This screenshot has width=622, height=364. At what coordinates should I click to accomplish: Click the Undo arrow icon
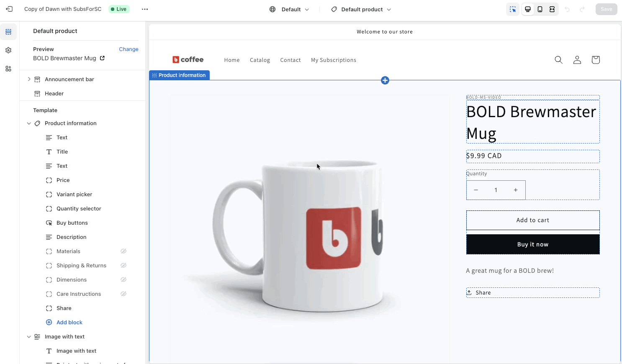567,9
